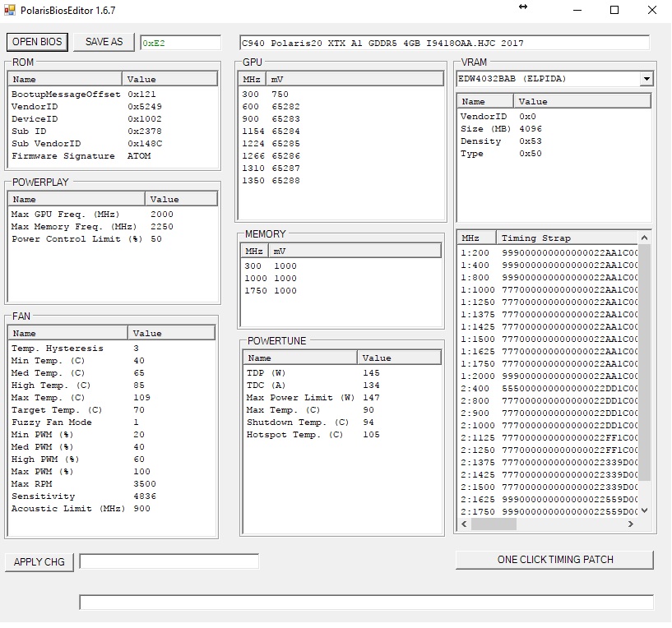Screen dimensions: 672x628
Task: Select Temp. Hysteresis fan row
Action: 112,349
